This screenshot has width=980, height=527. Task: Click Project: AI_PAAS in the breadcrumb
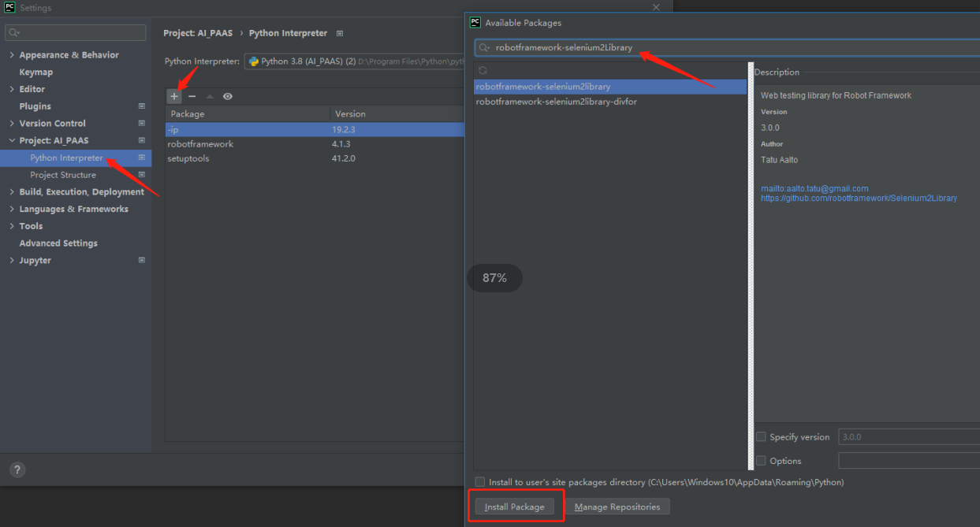(x=198, y=33)
